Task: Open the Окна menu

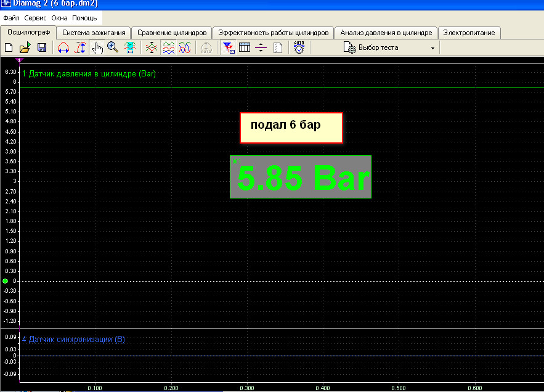Action: pyautogui.click(x=59, y=18)
